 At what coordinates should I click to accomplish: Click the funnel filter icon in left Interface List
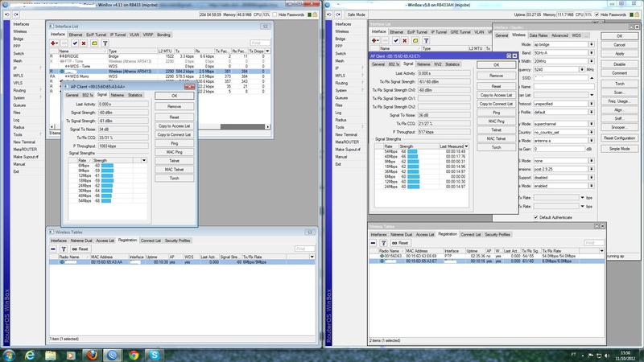[105, 43]
